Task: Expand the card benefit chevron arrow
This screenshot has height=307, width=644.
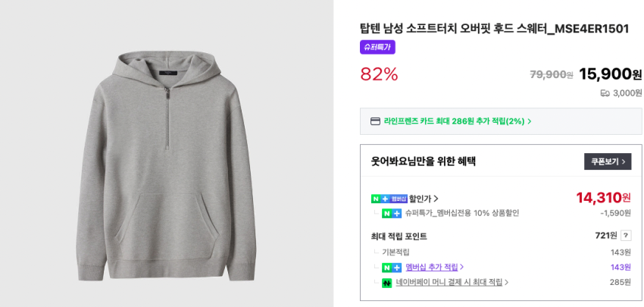Action: (x=530, y=121)
